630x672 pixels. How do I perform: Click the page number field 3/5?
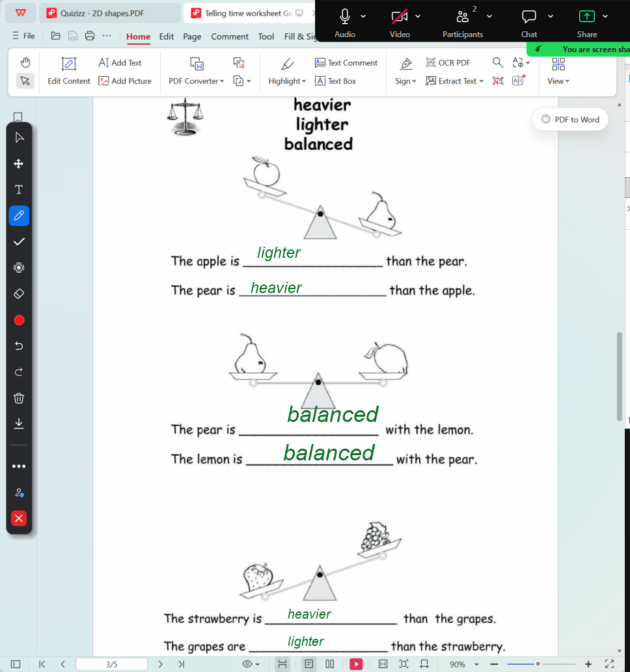111,664
